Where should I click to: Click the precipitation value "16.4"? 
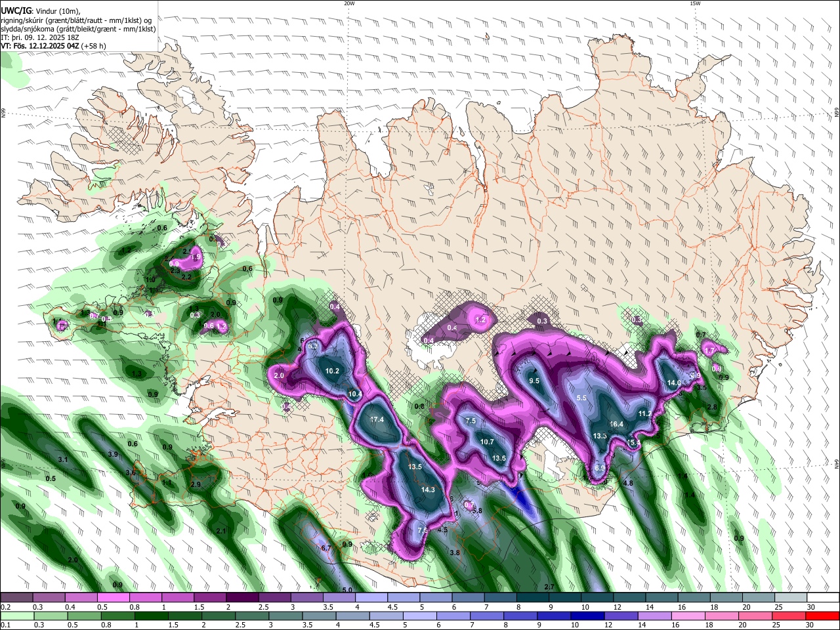[x=616, y=424]
